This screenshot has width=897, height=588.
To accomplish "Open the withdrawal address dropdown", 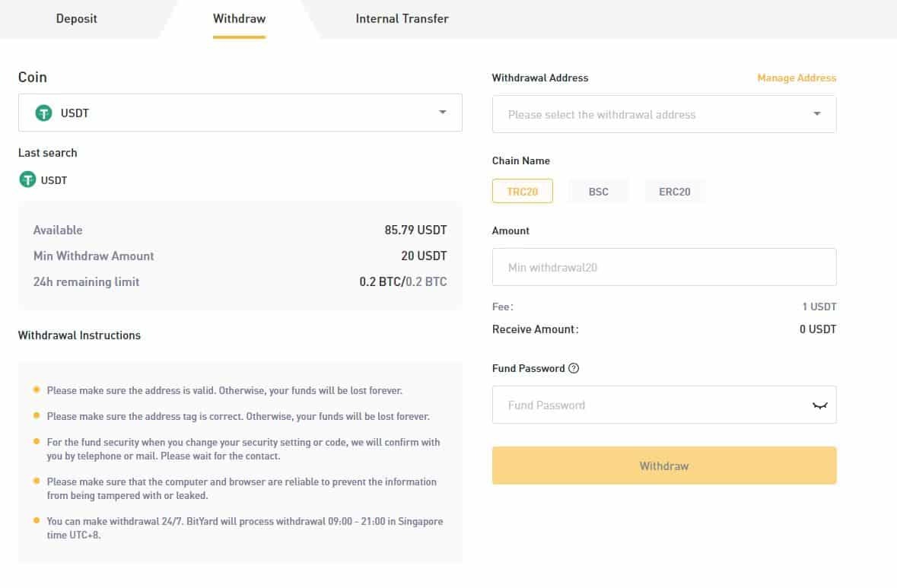I will (664, 114).
